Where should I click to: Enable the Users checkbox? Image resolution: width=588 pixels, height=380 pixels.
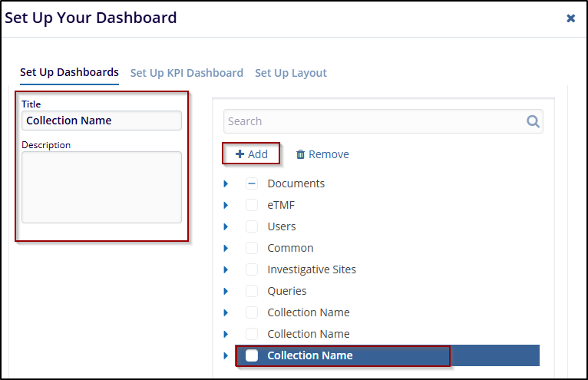252,226
